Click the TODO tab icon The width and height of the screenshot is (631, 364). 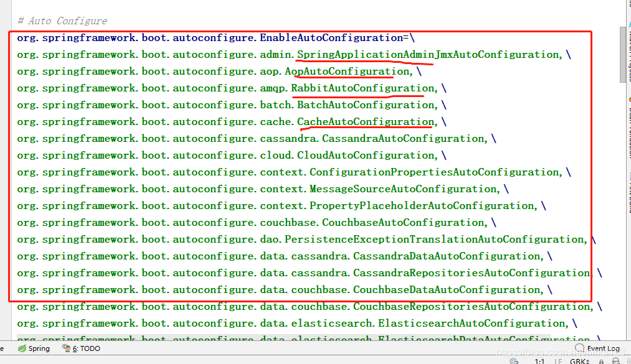[x=66, y=348]
